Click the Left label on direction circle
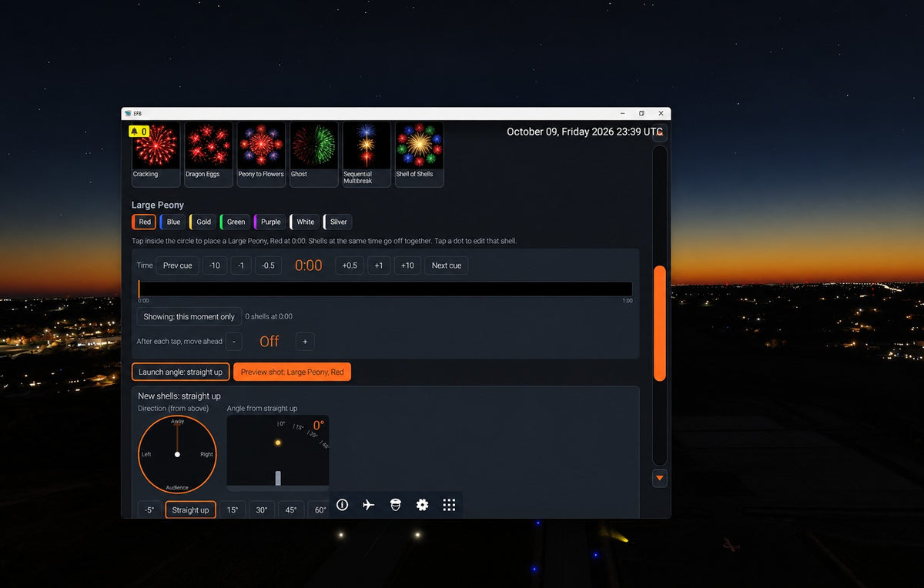924x588 pixels. (146, 454)
